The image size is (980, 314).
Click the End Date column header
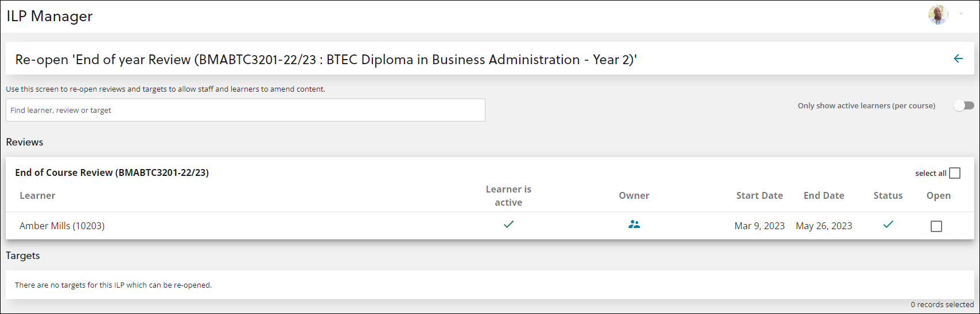[x=824, y=195]
